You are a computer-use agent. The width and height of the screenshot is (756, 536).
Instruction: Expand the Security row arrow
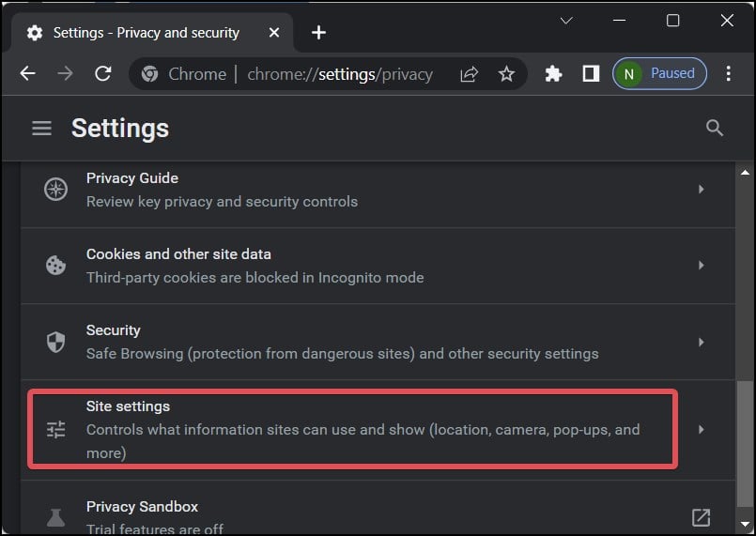[x=701, y=342]
